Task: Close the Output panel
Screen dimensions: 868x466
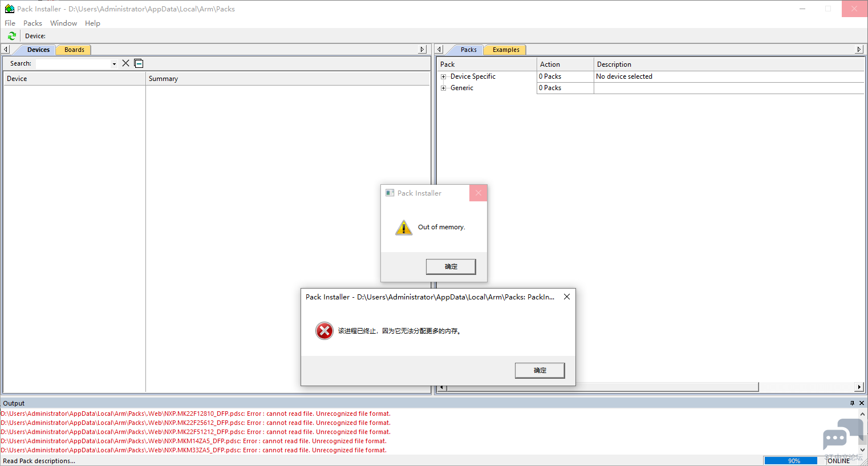Action: tap(862, 403)
